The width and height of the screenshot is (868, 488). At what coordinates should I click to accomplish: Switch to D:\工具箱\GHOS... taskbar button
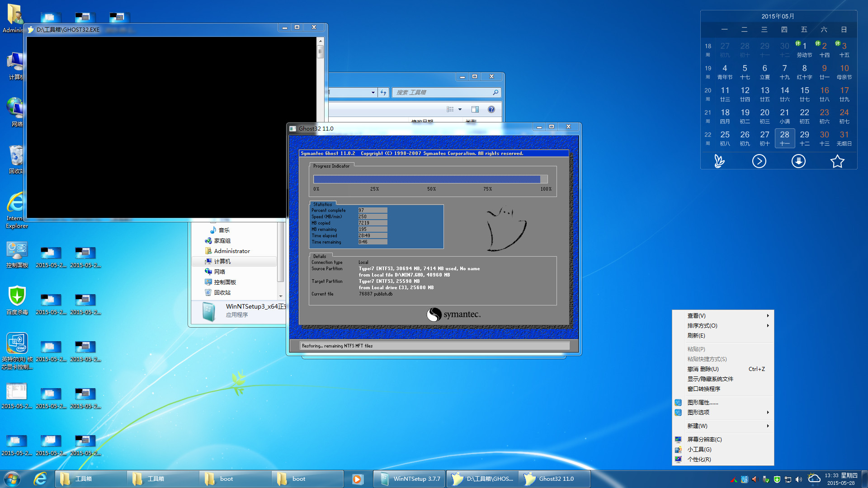pyautogui.click(x=482, y=479)
